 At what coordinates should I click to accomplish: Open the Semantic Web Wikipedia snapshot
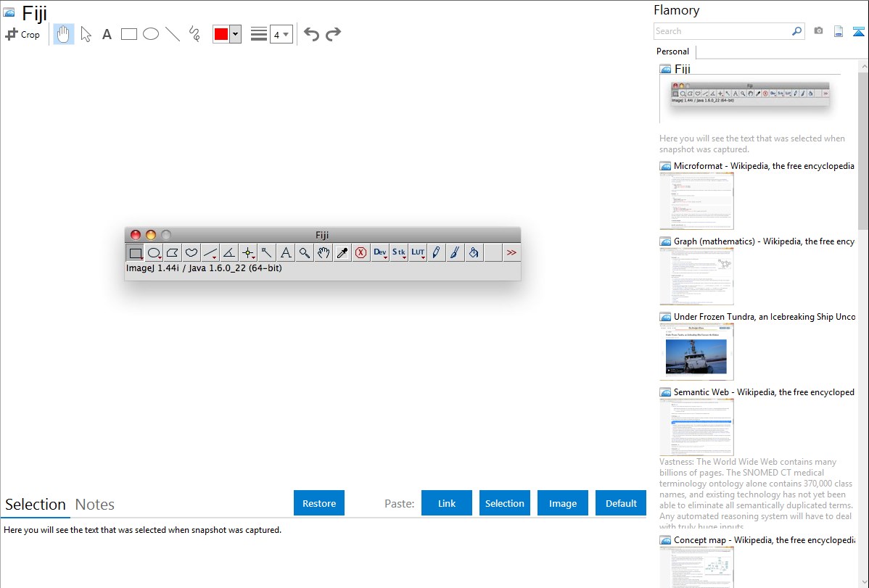coord(696,427)
